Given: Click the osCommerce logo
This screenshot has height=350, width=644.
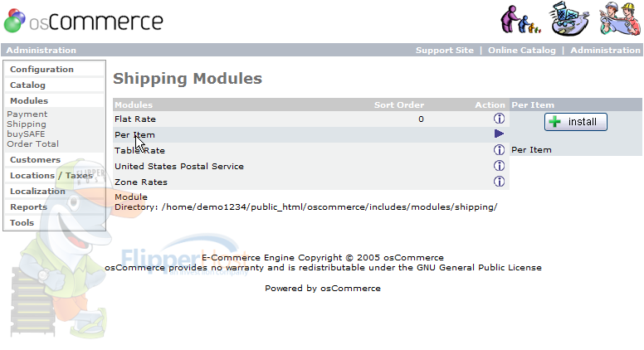Looking at the screenshot, I should tap(84, 21).
